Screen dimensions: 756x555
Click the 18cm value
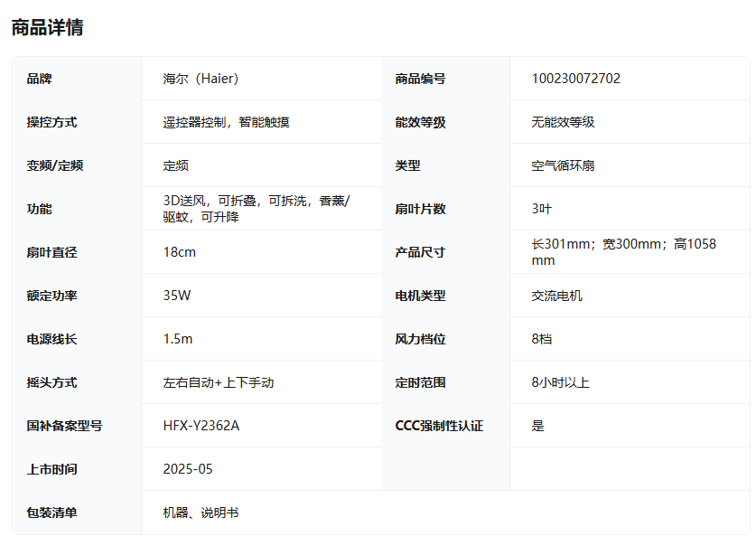click(180, 252)
